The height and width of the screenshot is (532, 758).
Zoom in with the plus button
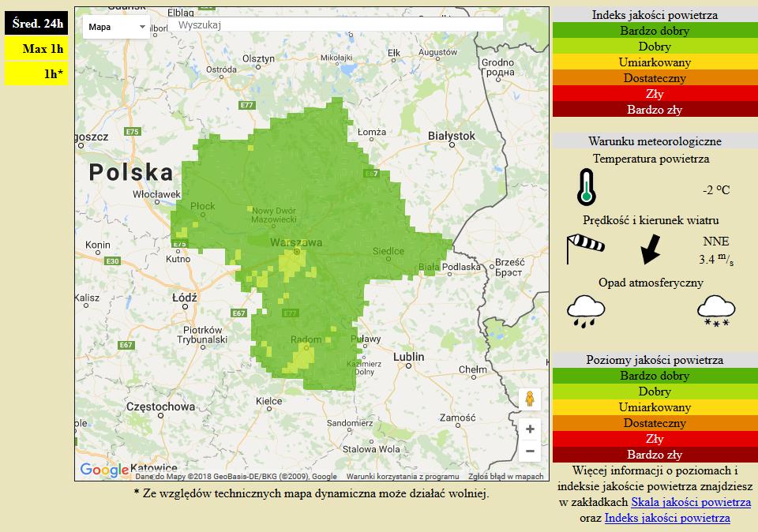(x=530, y=429)
